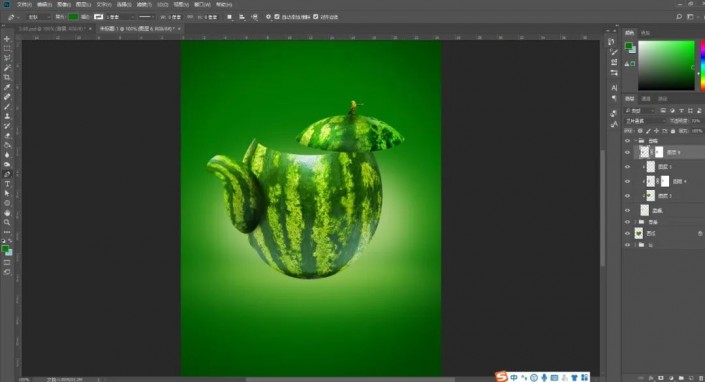Click the fill color swatch in options bar
This screenshot has width=705, height=382.
73,17
